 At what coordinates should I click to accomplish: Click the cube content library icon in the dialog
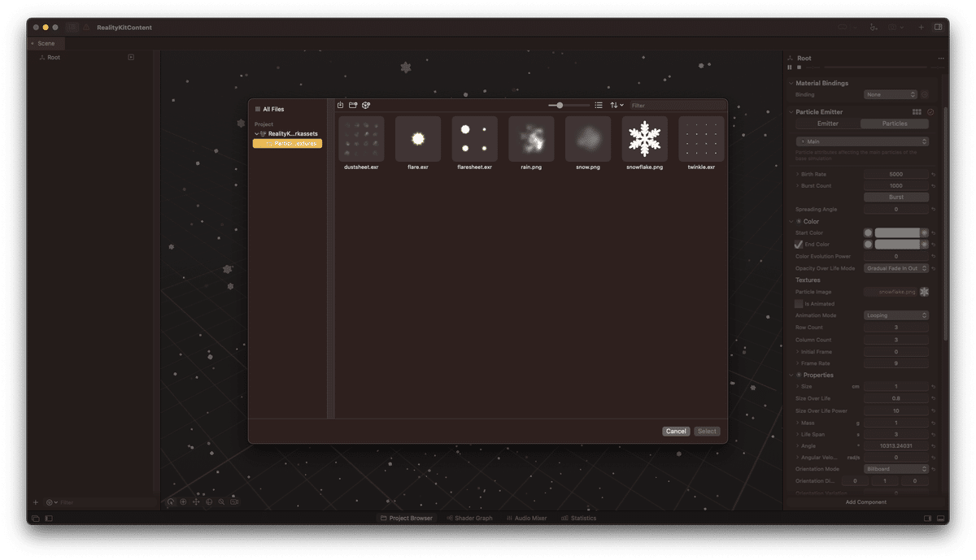(x=366, y=105)
